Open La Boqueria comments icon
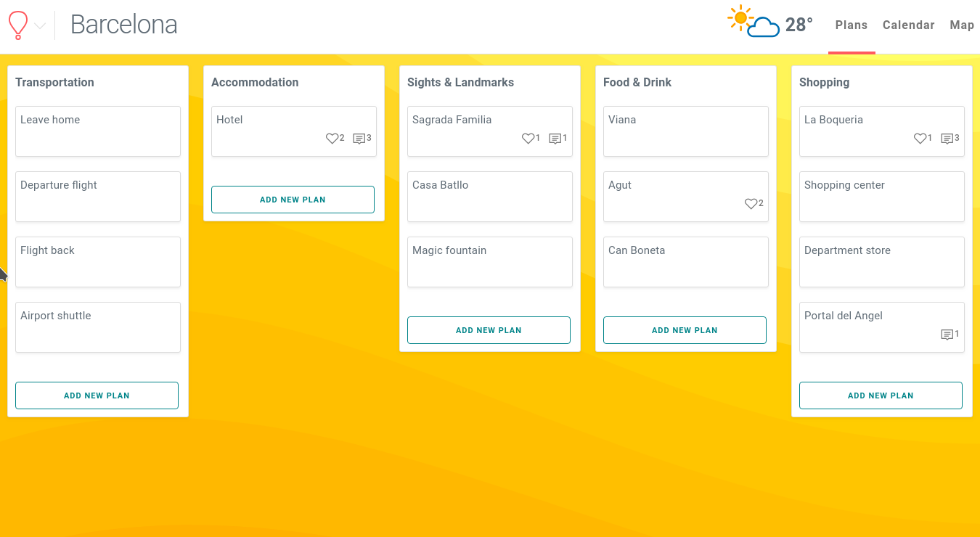 click(947, 139)
